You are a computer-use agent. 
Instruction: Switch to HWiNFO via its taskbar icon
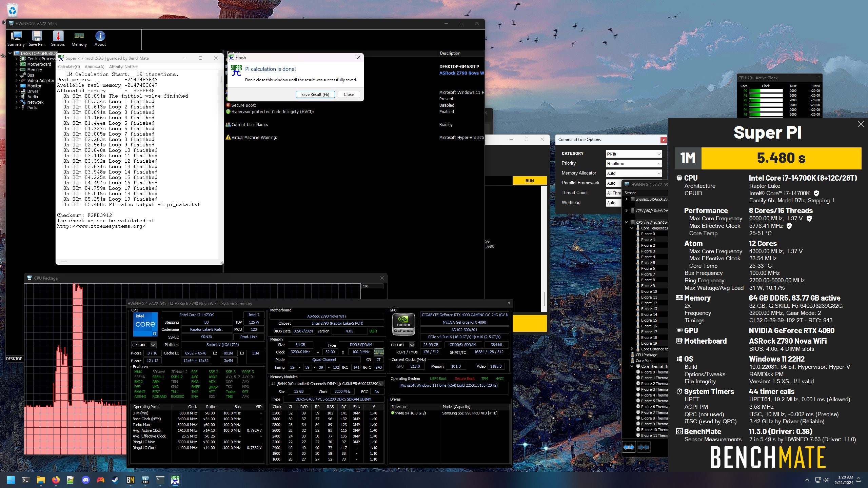tap(145, 480)
